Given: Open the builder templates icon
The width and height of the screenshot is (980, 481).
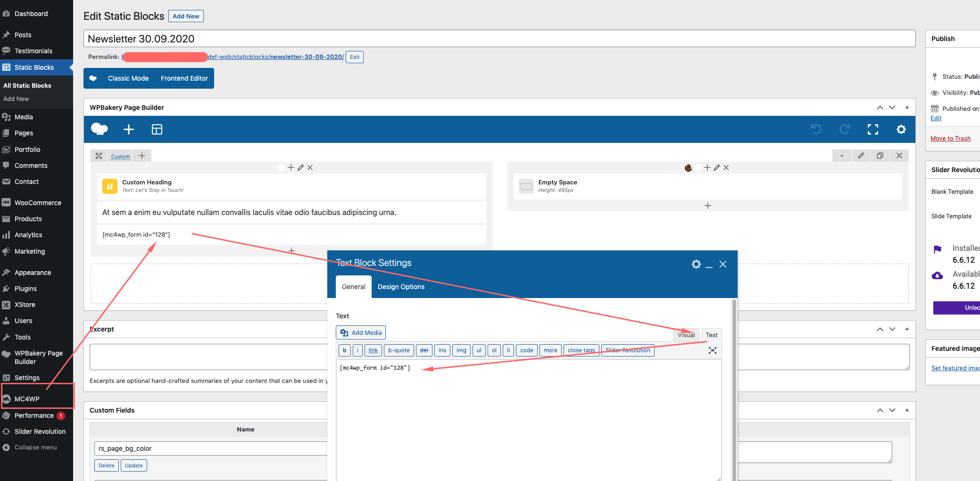Looking at the screenshot, I should point(157,129).
